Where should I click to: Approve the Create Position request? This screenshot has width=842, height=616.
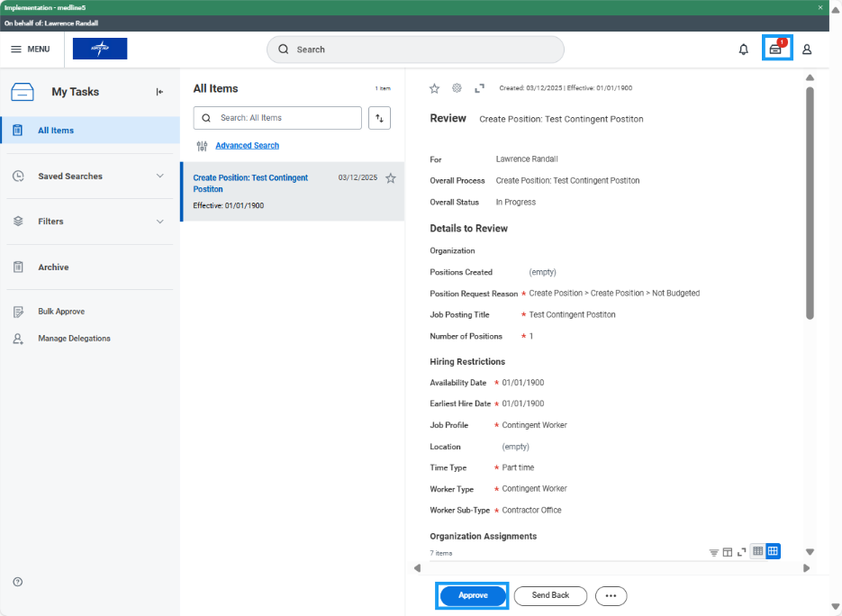[x=473, y=595]
